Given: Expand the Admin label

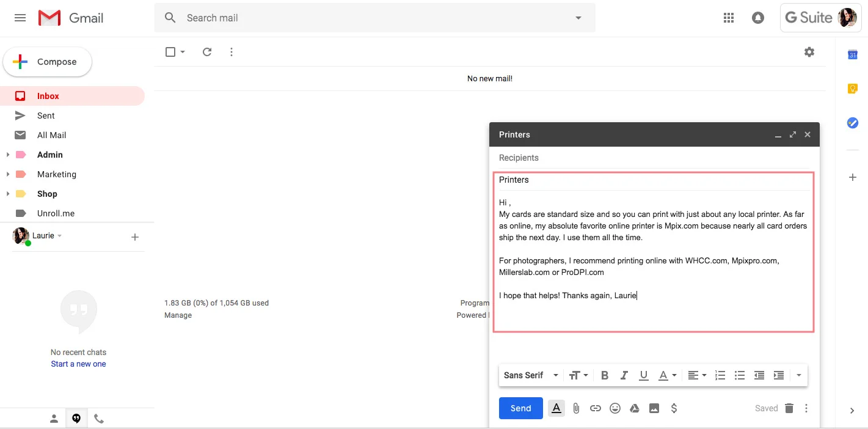Looking at the screenshot, I should tap(8, 155).
